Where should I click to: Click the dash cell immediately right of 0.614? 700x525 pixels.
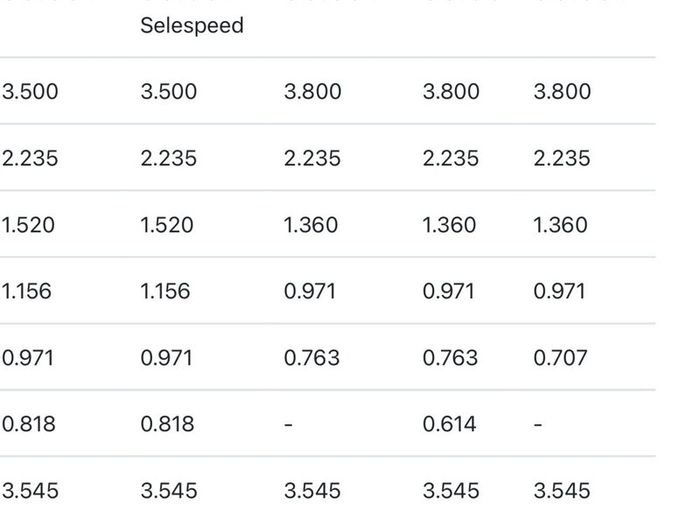pyautogui.click(x=538, y=424)
